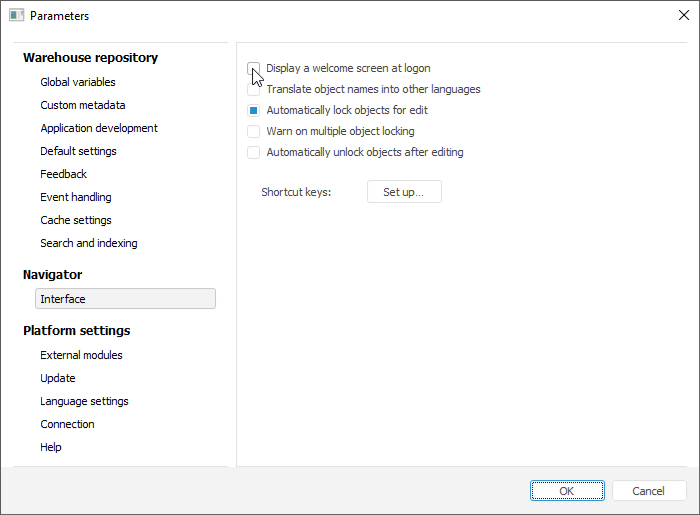Open External modules under Platform settings
700x515 pixels.
pos(81,355)
